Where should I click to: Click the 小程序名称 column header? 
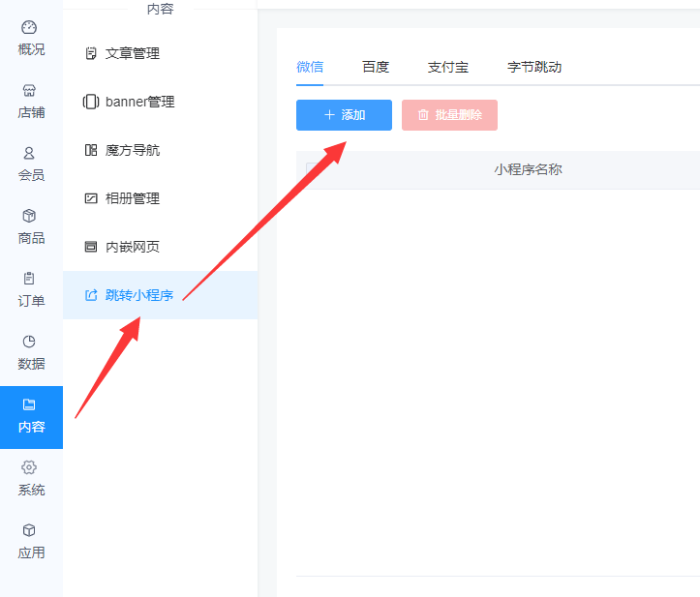point(528,169)
